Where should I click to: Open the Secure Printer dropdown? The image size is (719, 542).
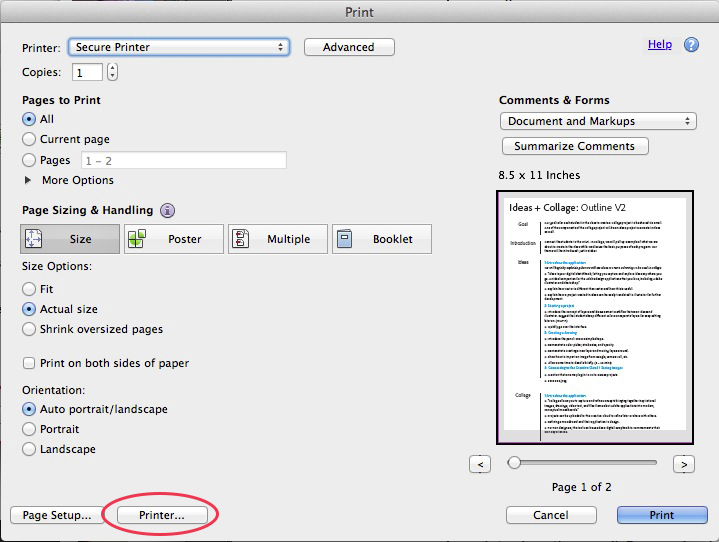point(178,47)
